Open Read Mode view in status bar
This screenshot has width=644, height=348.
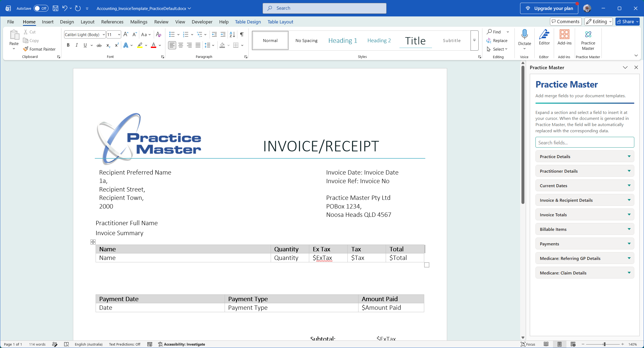pyautogui.click(x=546, y=344)
